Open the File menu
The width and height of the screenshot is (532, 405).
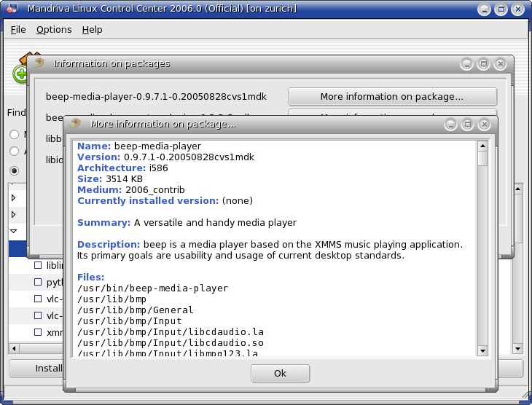click(x=18, y=30)
